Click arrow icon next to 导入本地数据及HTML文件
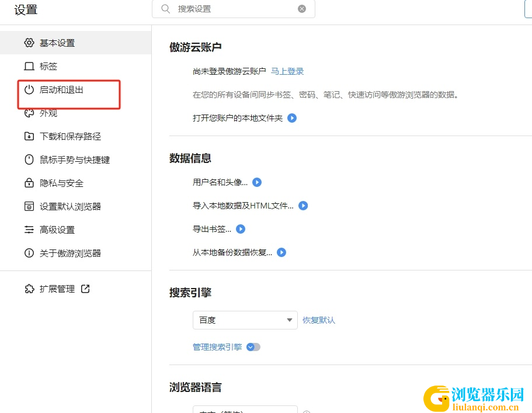Image resolution: width=532 pixels, height=413 pixels. point(303,206)
